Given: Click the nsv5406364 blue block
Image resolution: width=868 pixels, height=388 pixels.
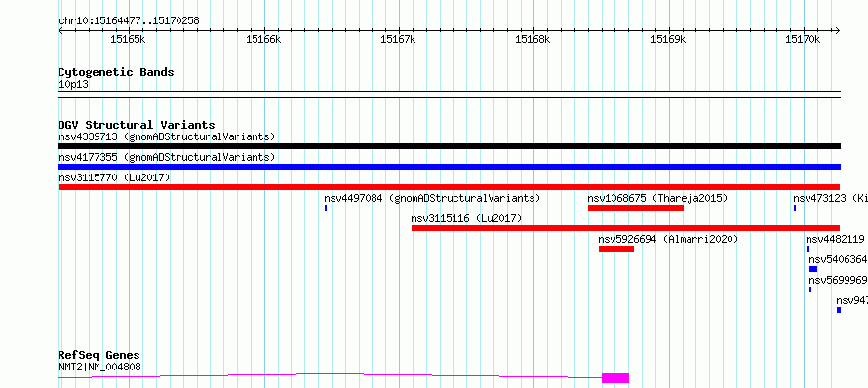Looking at the screenshot, I should (x=813, y=269).
